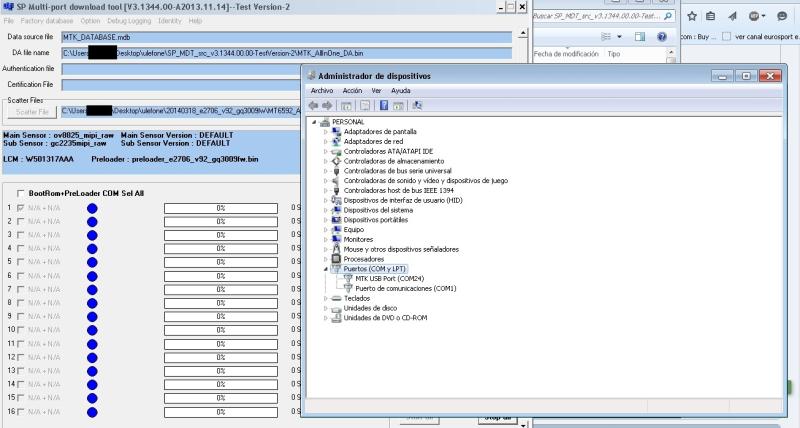Click the PERSONAL computer root icon

point(324,122)
